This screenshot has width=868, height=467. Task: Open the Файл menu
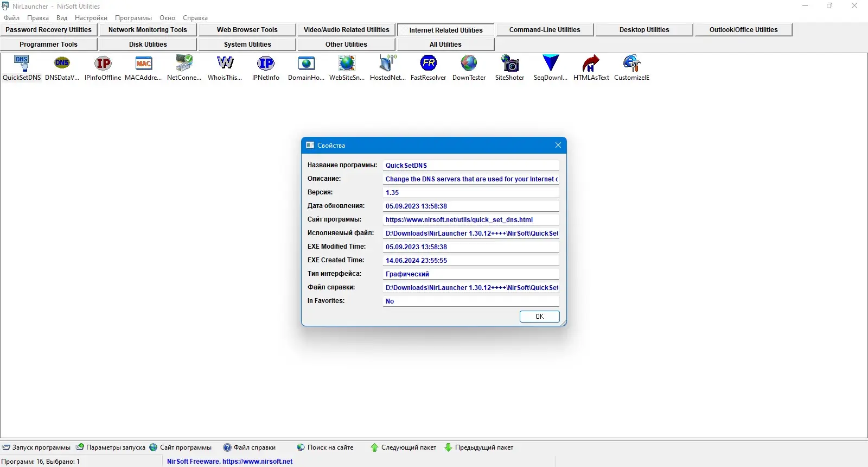click(x=12, y=18)
